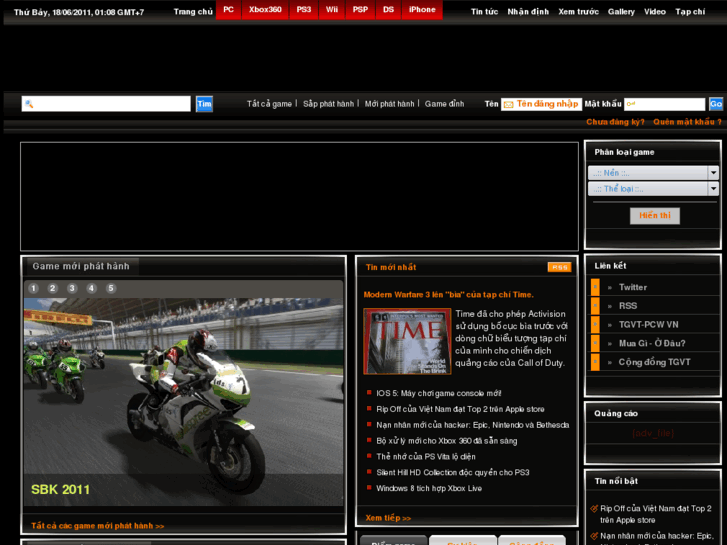Open TGVT-PCW VN link
This screenshot has width=727, height=545.
649,324
